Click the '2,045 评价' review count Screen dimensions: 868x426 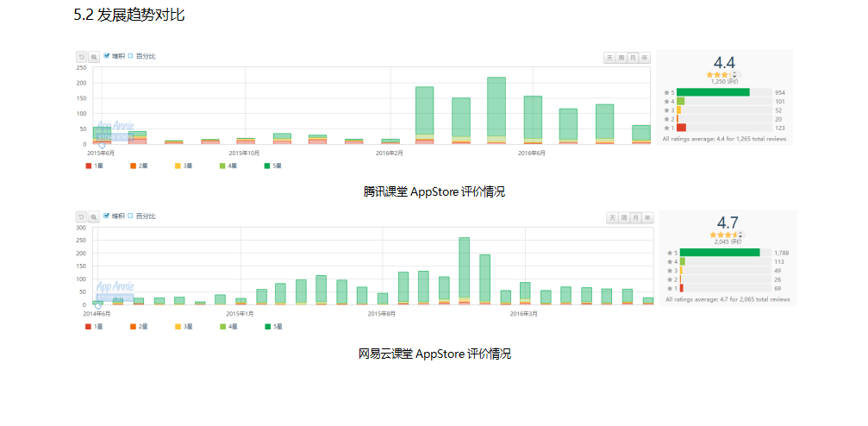727,241
